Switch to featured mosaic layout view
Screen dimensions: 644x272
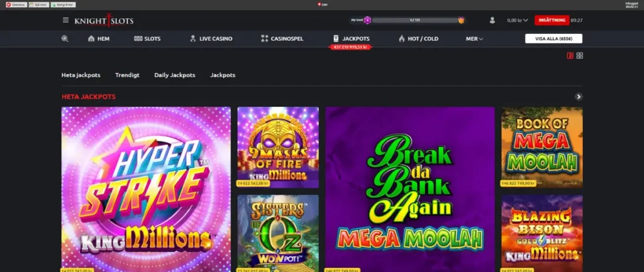(x=570, y=55)
